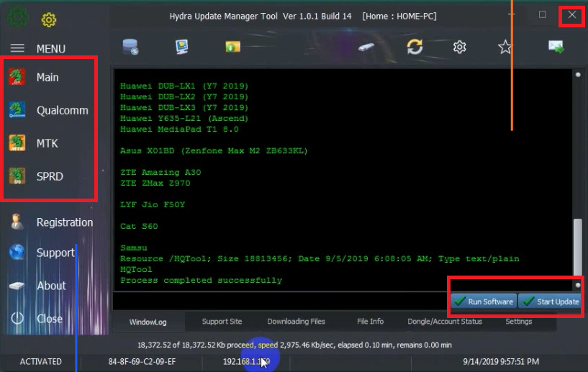Click the download speed progress status line
Image resolution: width=588 pixels, height=372 pixels.
pyautogui.click(x=294, y=345)
